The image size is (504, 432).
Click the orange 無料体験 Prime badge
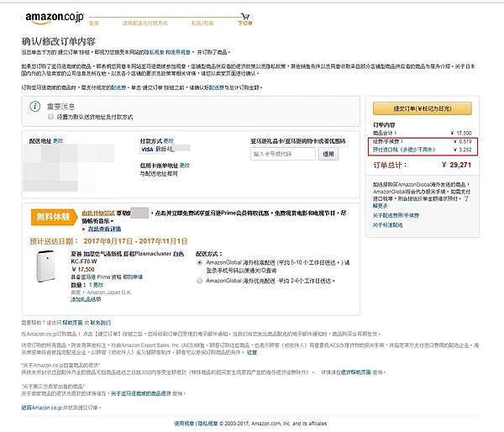(55, 217)
